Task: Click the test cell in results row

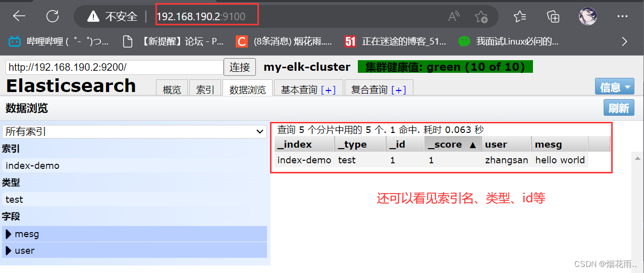Action: pyautogui.click(x=360, y=160)
